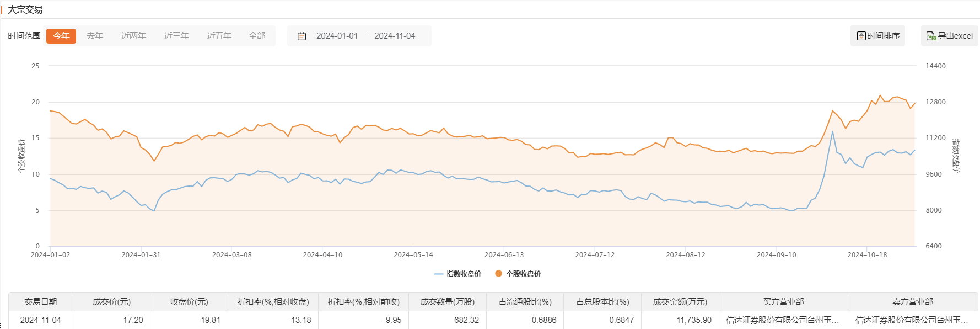Image resolution: width=980 pixels, height=329 pixels.
Task: Switch to 近五年 range
Action: pyautogui.click(x=219, y=36)
